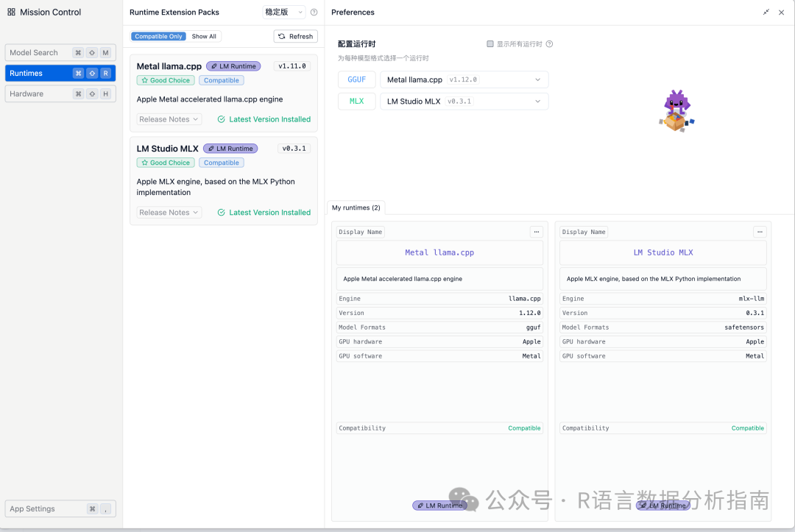Viewport: 795px width, 532px height.
Task: Open Model Search in sidebar
Action: (60, 53)
